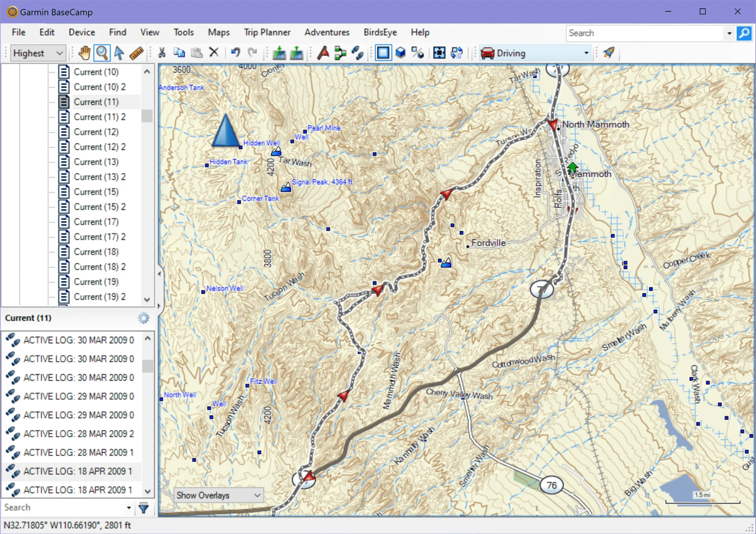Screen dimensions: 756x534
Task: Click the lower right-pointing pane splitter arrow
Action: tap(159, 306)
